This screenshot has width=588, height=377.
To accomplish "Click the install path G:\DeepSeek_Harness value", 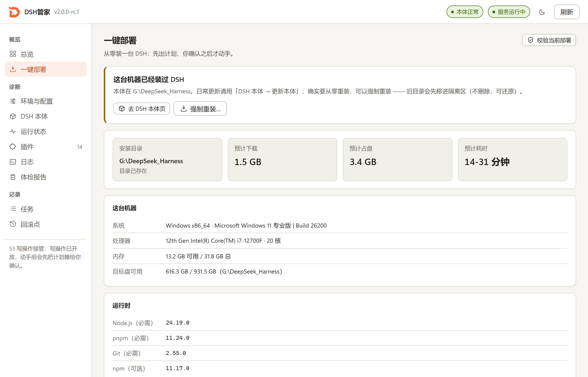I will [151, 161].
